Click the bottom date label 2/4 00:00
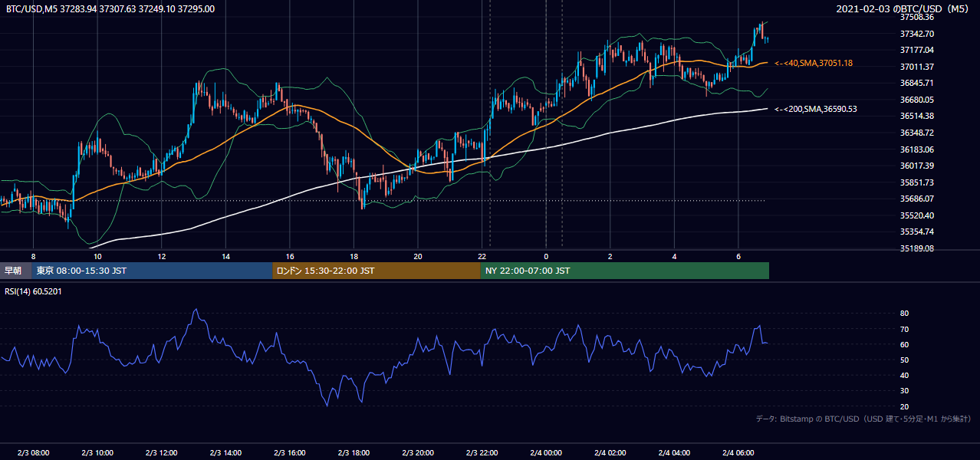 pos(546,452)
